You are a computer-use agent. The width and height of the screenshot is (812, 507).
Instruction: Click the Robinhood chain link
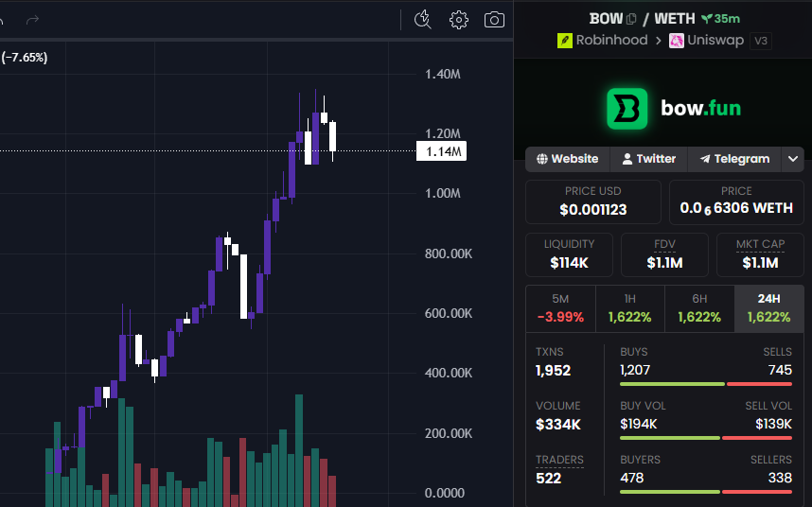(x=611, y=41)
